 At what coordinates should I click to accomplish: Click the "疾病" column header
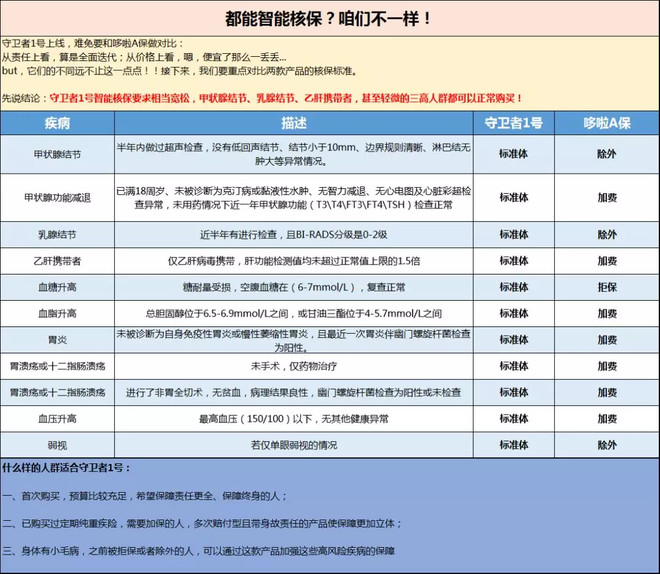(57, 123)
